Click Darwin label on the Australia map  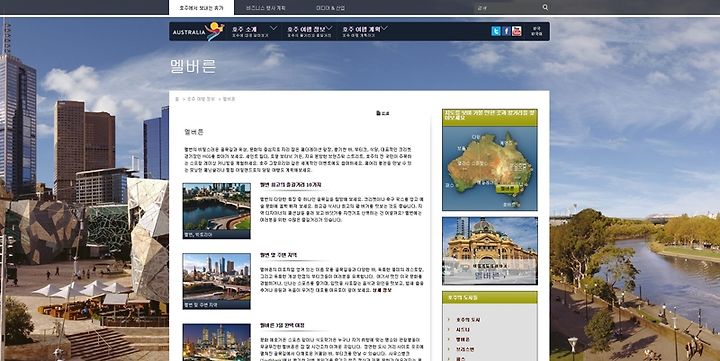tap(476, 137)
